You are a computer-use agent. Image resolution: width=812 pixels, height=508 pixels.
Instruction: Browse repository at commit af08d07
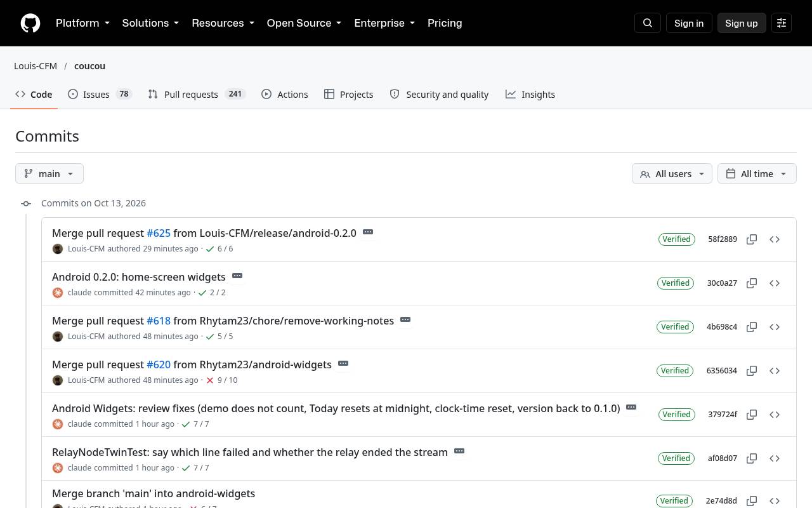click(775, 458)
